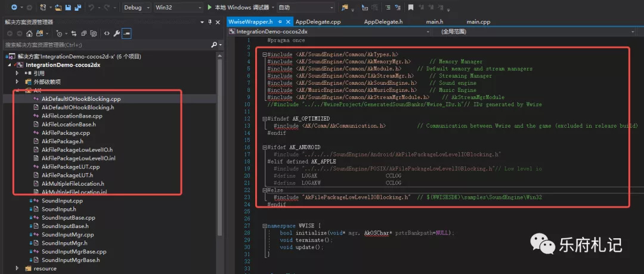Switch to the main.h tab
Image resolution: width=644 pixels, height=274 pixels.
click(435, 22)
